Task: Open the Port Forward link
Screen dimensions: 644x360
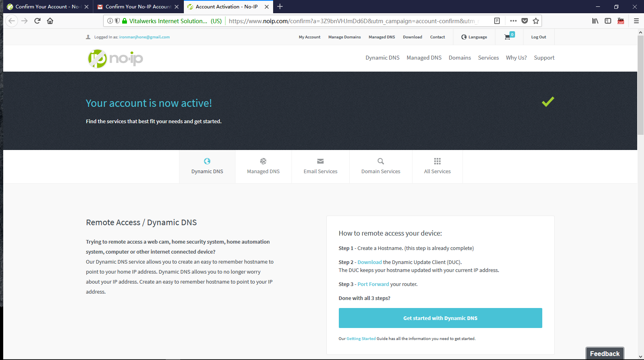Action: tap(373, 284)
